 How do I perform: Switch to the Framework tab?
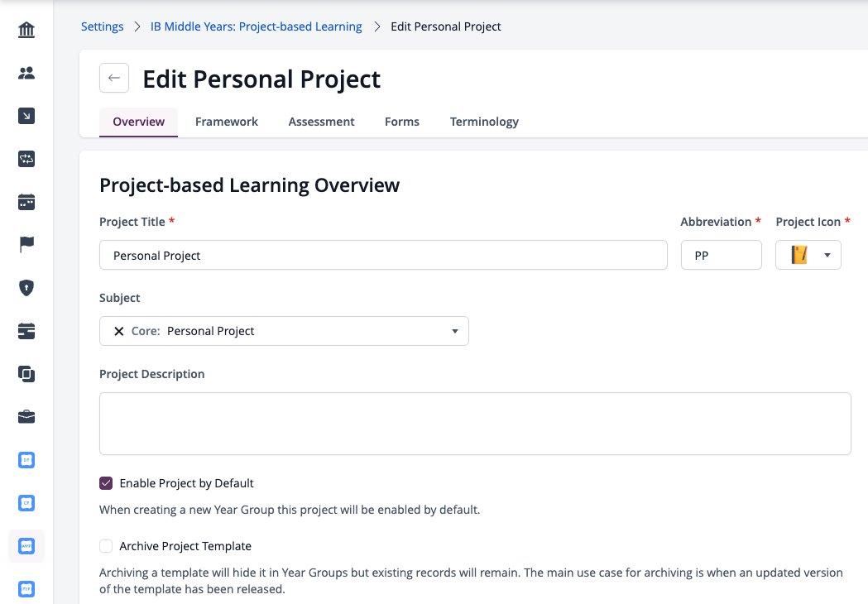227,122
